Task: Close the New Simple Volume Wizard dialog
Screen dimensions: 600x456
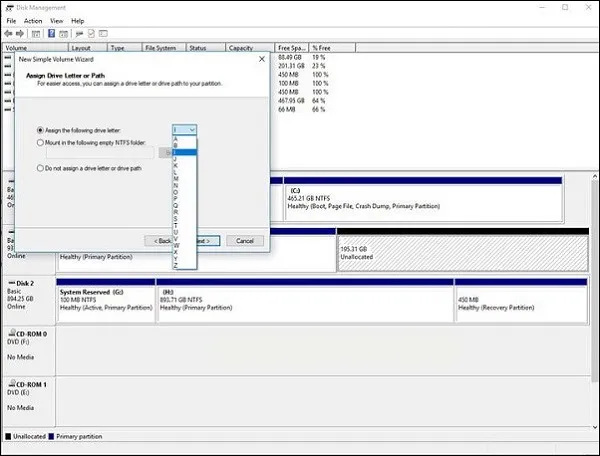Action: coord(262,59)
